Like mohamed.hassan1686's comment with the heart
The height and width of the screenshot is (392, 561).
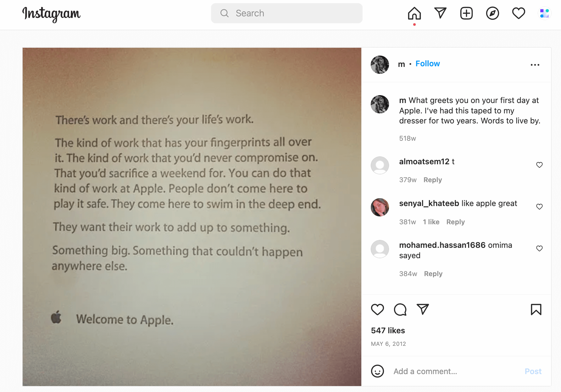(x=540, y=248)
